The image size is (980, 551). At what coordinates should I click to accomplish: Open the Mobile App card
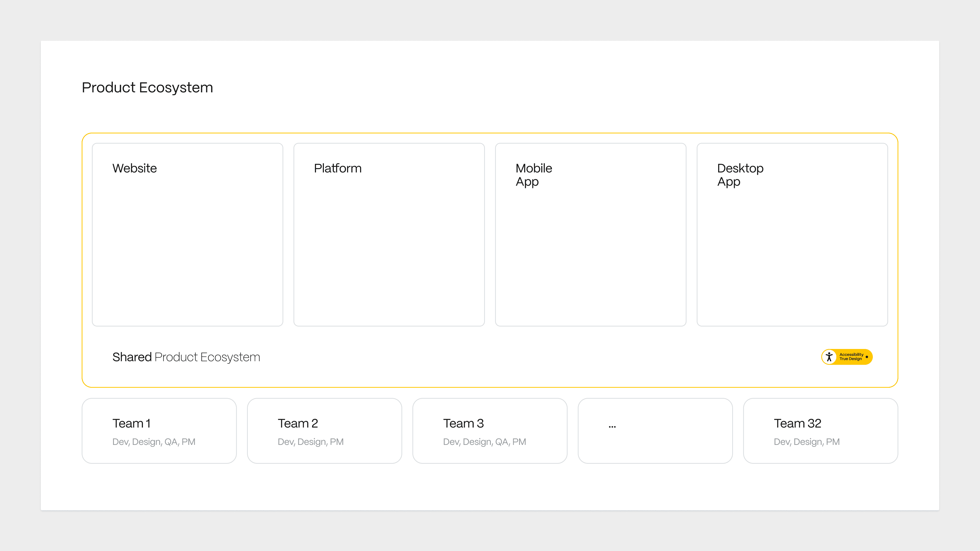(x=591, y=234)
